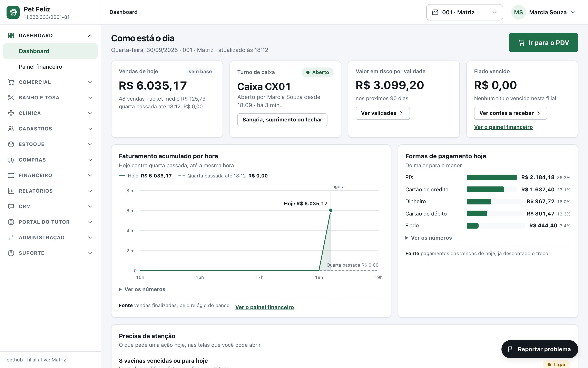Image resolution: width=588 pixels, height=368 pixels.
Task: Click the Reportar problema button
Action: (x=540, y=349)
